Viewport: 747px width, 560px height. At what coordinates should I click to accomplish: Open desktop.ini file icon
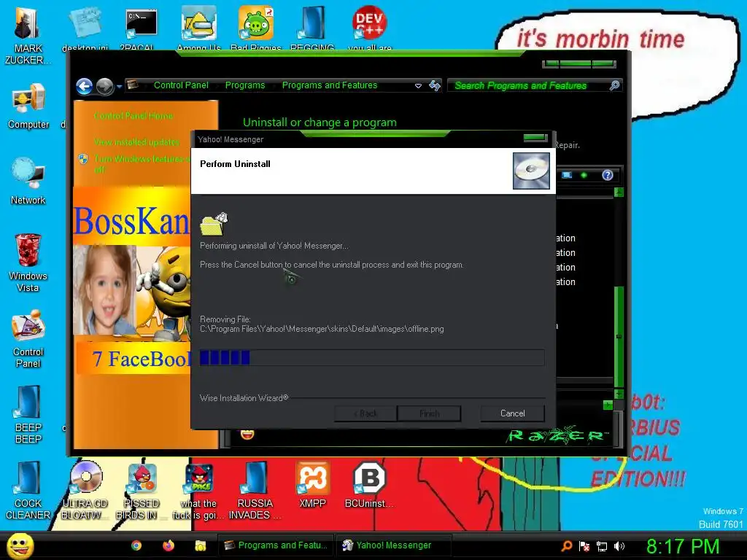tap(85, 30)
